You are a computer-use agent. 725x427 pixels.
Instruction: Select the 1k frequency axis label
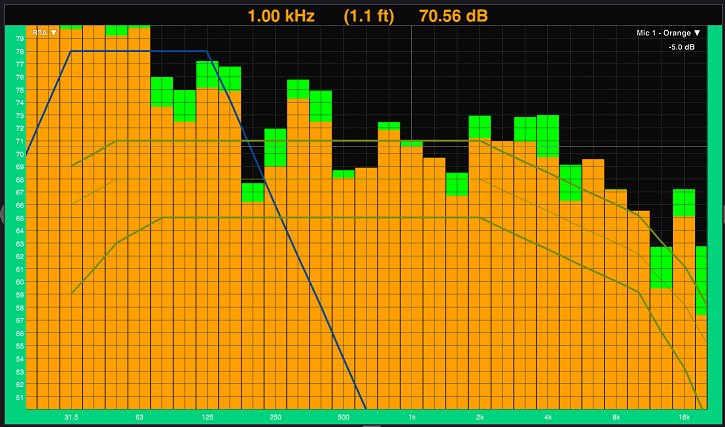[412, 417]
